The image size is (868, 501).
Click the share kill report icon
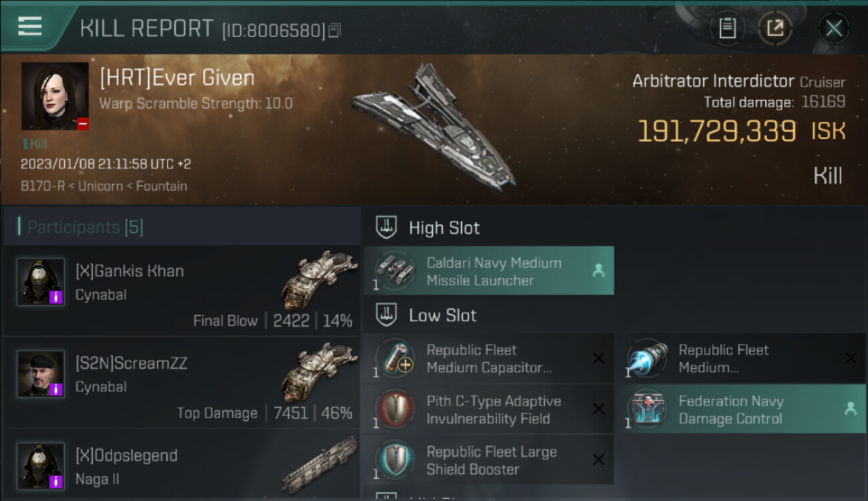(x=775, y=28)
